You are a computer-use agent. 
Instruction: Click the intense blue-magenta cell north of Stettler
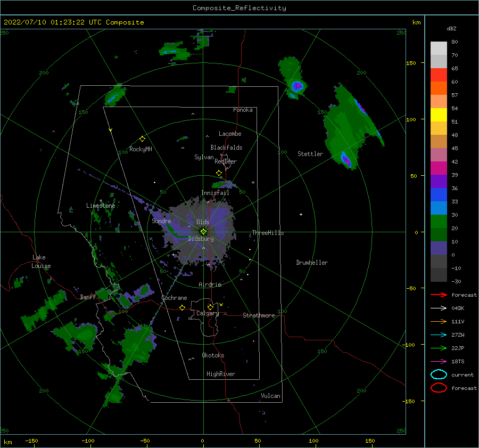297,86
